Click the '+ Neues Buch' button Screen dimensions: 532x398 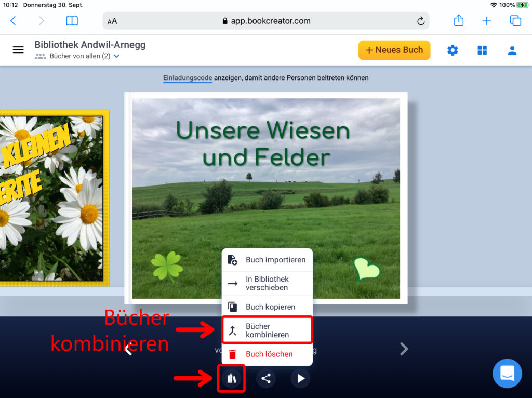click(394, 50)
